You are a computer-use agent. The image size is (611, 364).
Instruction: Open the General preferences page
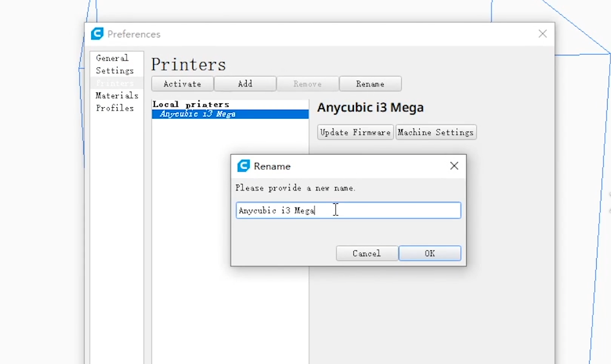[112, 58]
